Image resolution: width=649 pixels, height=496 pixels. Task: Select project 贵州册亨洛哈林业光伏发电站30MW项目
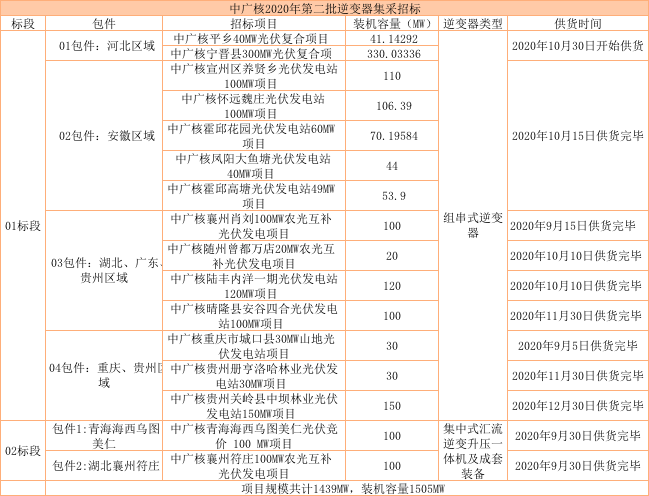point(254,376)
